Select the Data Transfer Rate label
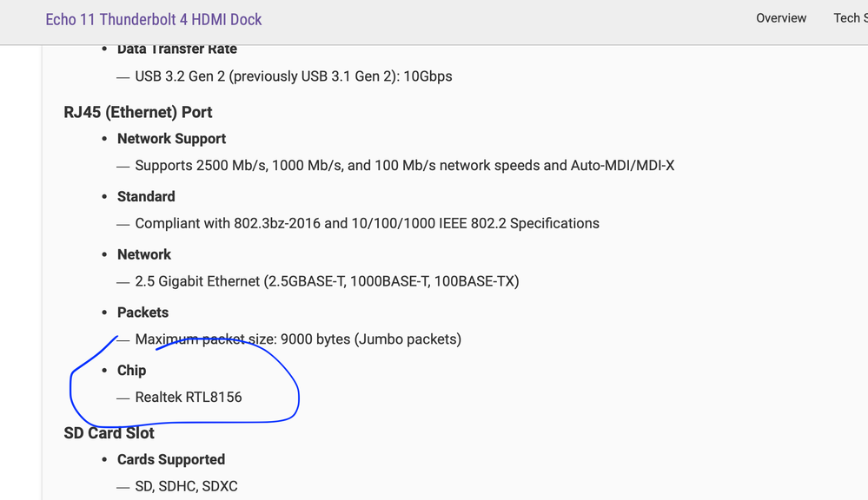 click(176, 49)
